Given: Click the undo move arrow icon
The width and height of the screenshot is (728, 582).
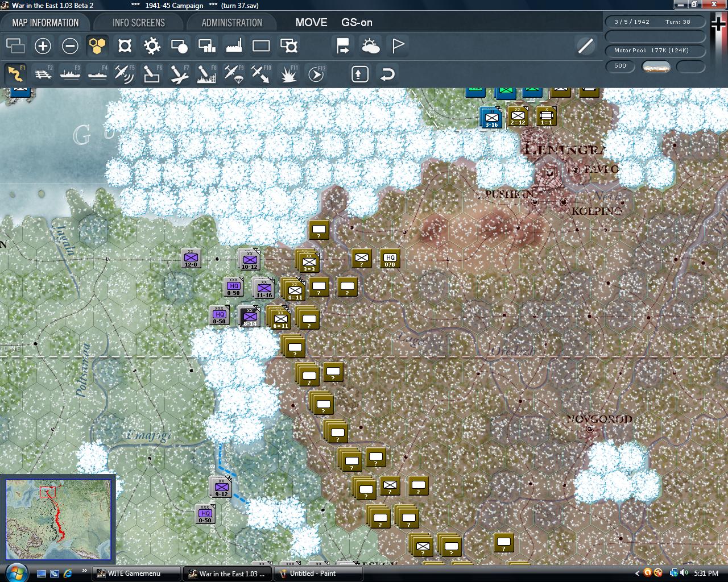Looking at the screenshot, I should [387, 74].
